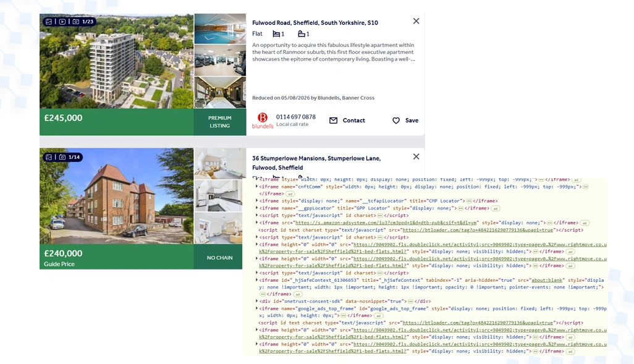Open the 1/14 camera photo counter
The height and width of the screenshot is (364, 634).
click(x=70, y=157)
